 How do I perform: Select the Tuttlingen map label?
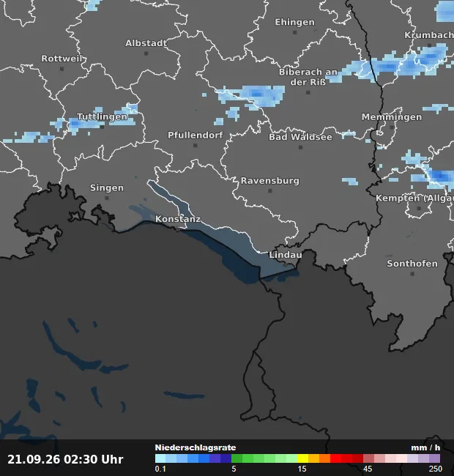[x=102, y=116]
